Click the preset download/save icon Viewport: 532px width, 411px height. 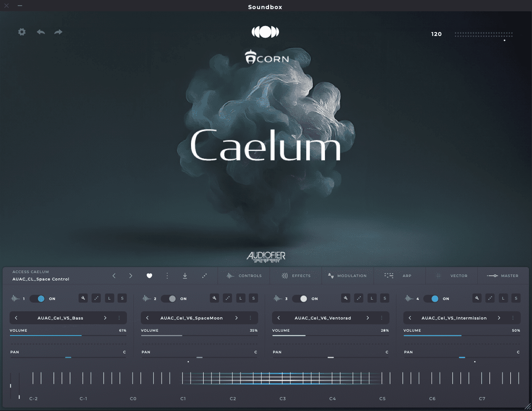[x=185, y=276]
